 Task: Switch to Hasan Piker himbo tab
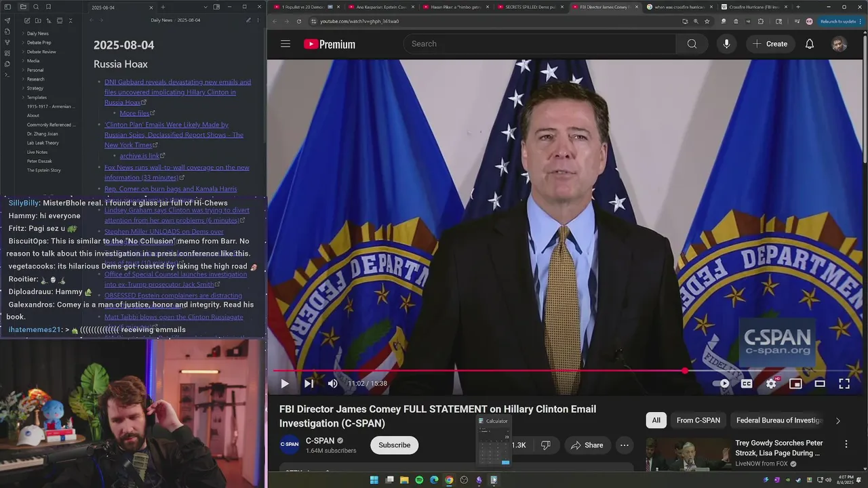point(455,7)
